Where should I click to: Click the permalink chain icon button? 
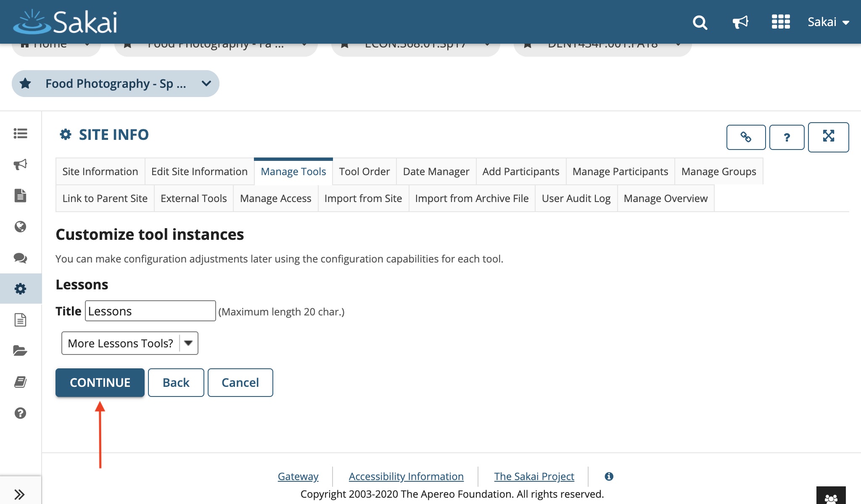point(746,137)
